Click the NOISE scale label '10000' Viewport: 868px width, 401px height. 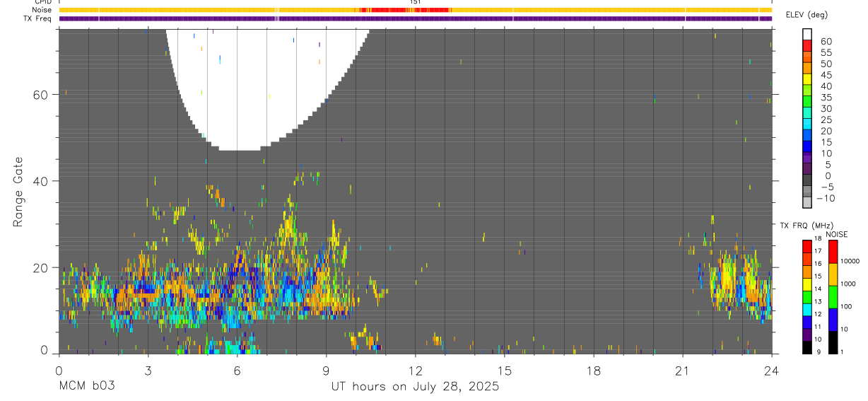(x=850, y=262)
